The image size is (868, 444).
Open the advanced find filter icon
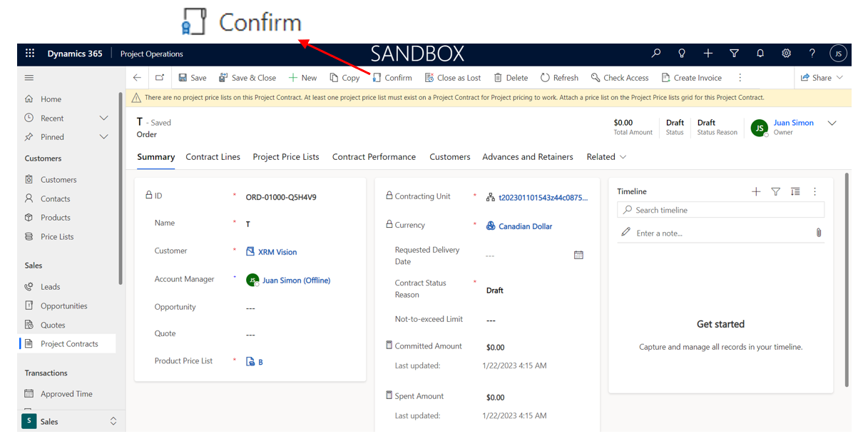pyautogui.click(x=734, y=54)
